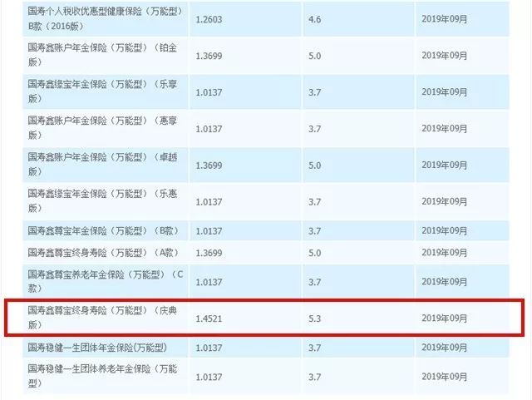
Task: Select product name 国寿鑫缘宝年金保险（乐享版）
Action: click(102, 91)
